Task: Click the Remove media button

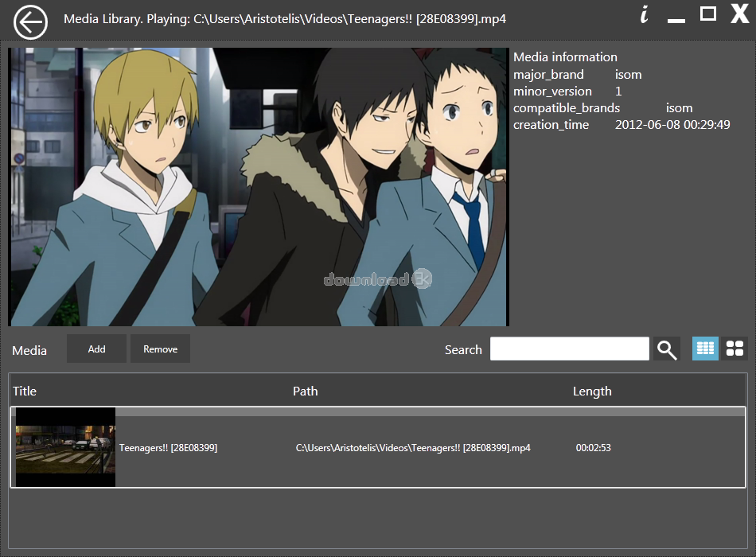Action: click(160, 349)
